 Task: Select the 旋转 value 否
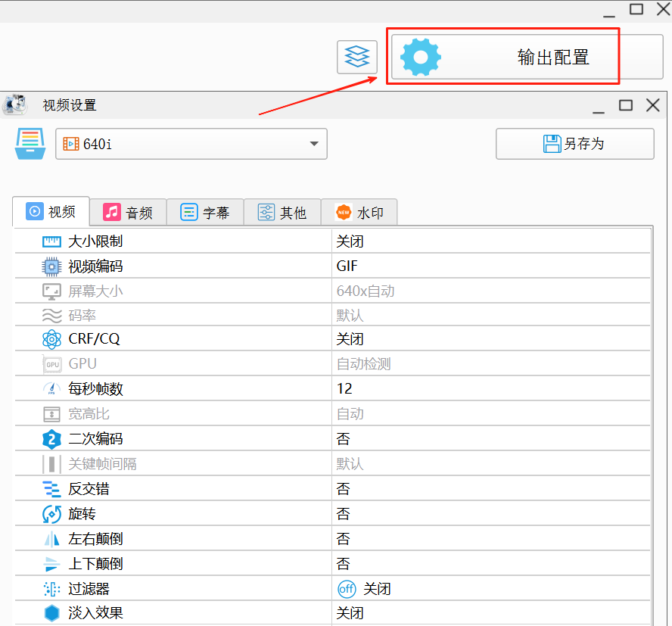point(344,514)
